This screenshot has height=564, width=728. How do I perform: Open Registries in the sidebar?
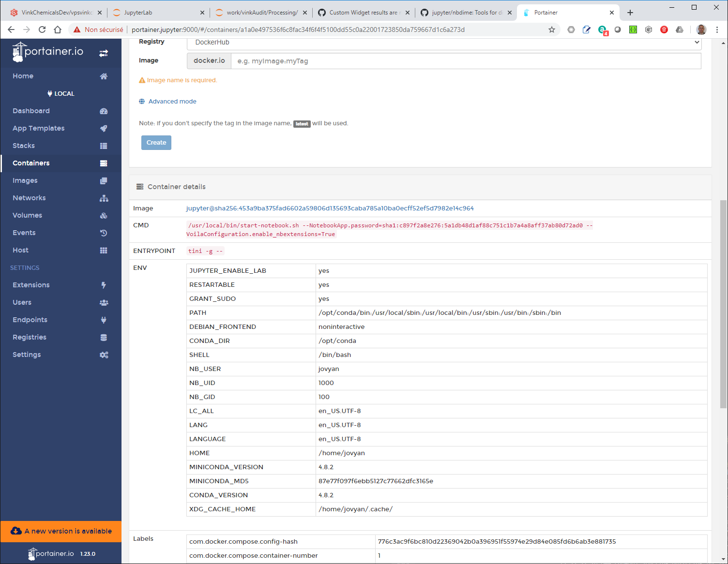(30, 337)
